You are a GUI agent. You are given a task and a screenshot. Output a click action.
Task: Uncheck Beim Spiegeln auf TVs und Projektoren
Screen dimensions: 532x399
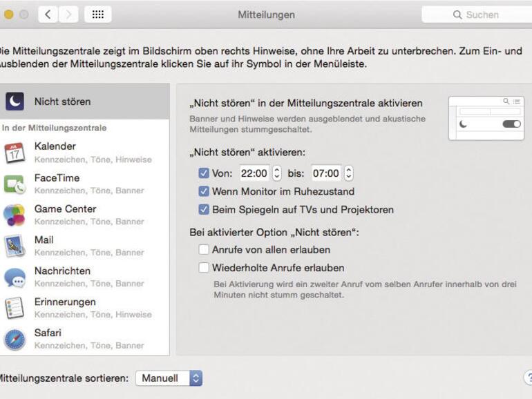click(204, 209)
